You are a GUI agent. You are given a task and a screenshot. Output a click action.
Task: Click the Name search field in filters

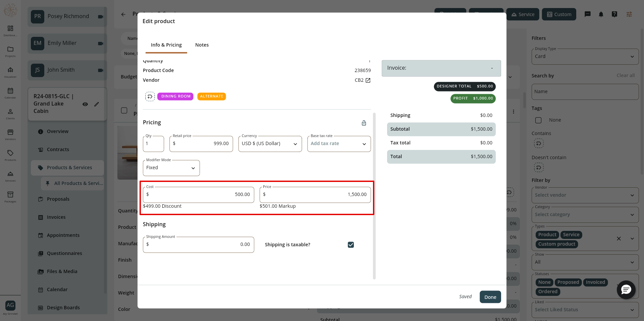pyautogui.click(x=585, y=92)
